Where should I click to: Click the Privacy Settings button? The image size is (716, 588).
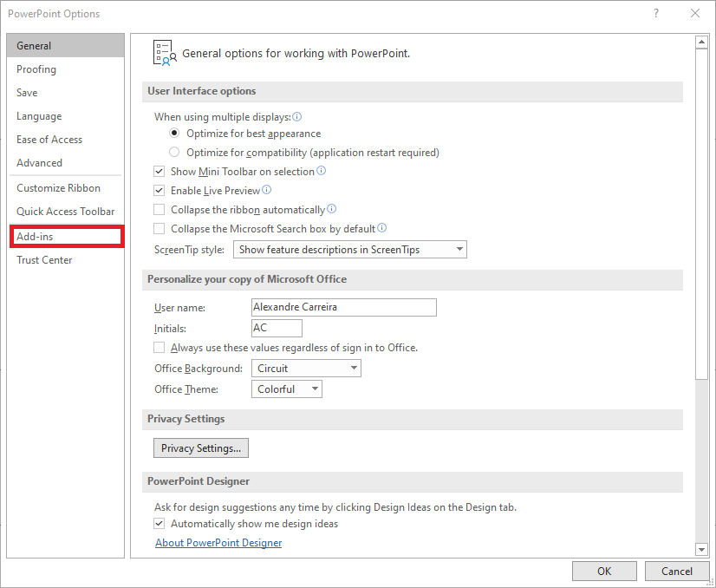(x=201, y=448)
